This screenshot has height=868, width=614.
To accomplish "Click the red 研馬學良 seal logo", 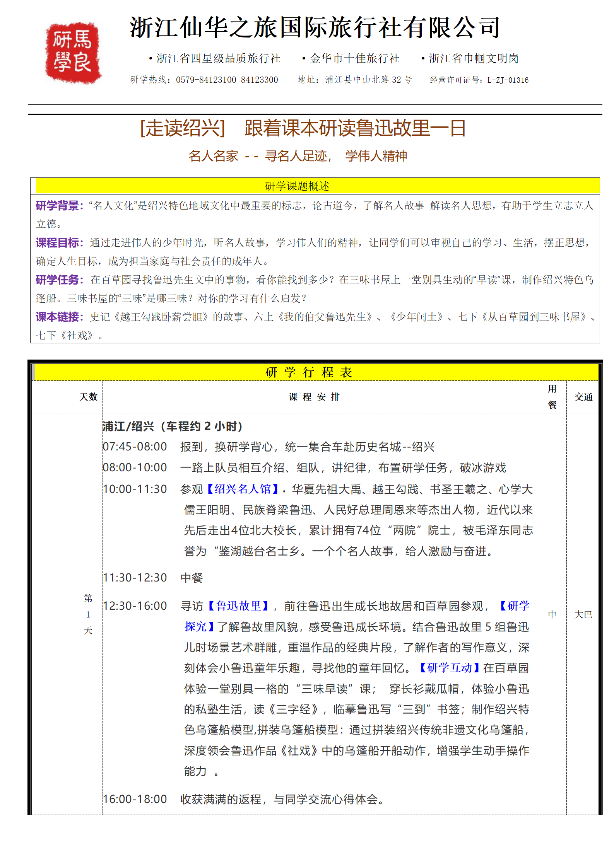I will (x=73, y=53).
